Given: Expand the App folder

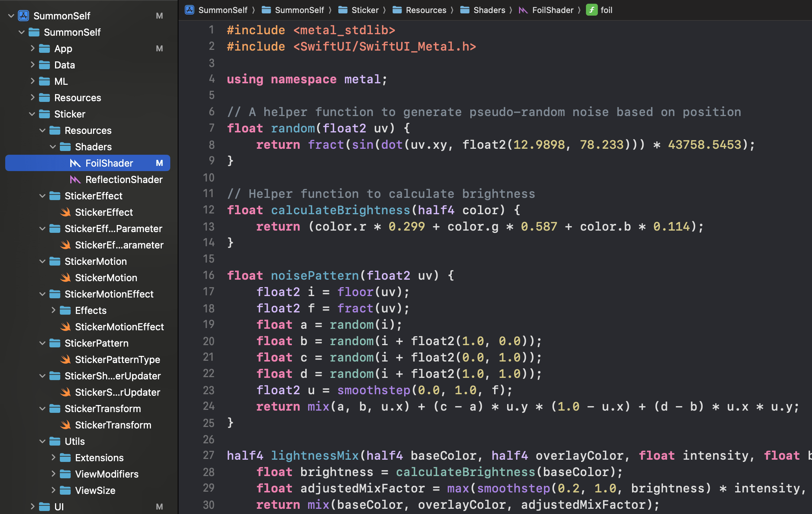Looking at the screenshot, I should (32, 48).
